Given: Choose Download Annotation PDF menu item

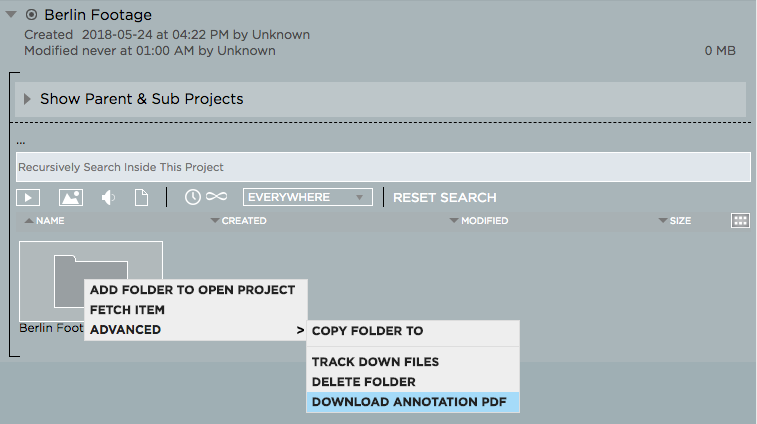Looking at the screenshot, I should tap(409, 402).
